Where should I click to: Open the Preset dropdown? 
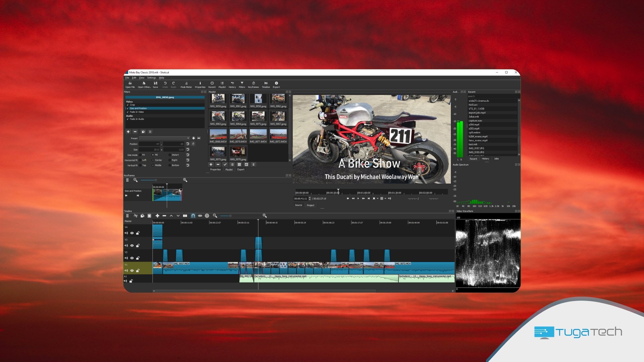(x=164, y=138)
